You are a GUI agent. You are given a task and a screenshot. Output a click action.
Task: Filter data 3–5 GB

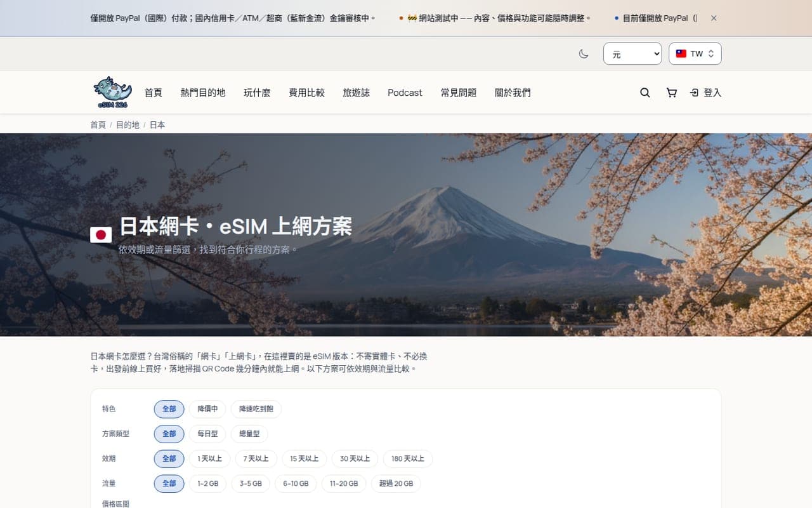(251, 483)
